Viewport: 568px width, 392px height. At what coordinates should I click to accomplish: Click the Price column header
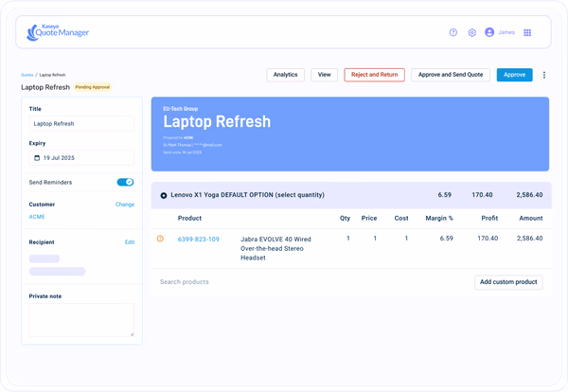[369, 218]
